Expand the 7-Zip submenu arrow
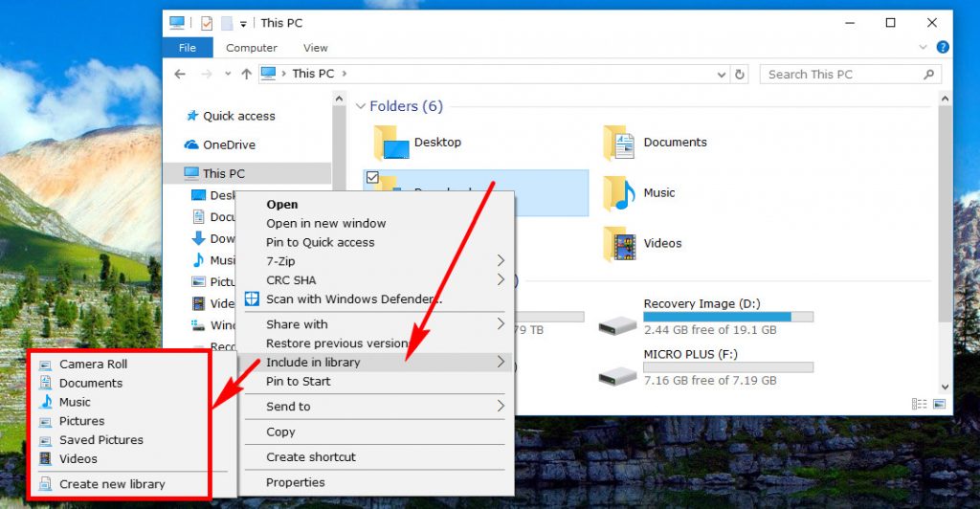This screenshot has width=980, height=509. click(x=500, y=260)
